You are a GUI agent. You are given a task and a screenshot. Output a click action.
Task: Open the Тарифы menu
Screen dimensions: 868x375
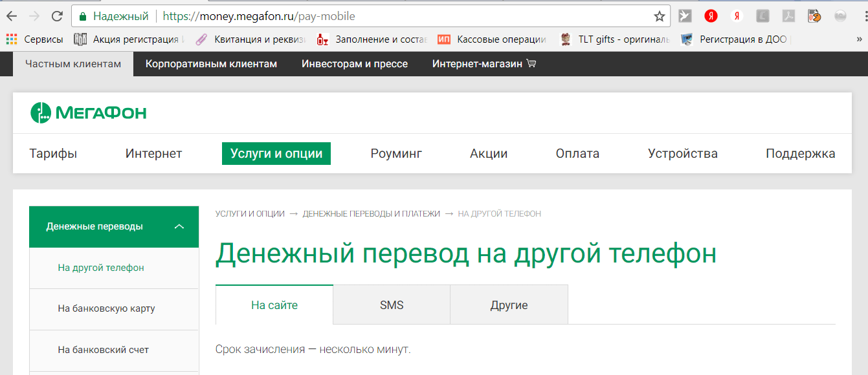click(53, 154)
